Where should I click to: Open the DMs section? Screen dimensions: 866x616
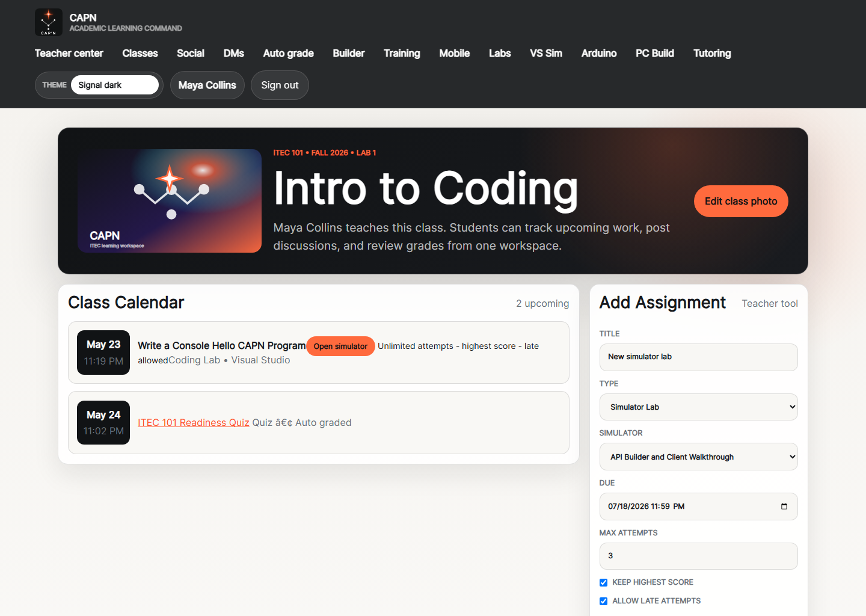click(234, 54)
